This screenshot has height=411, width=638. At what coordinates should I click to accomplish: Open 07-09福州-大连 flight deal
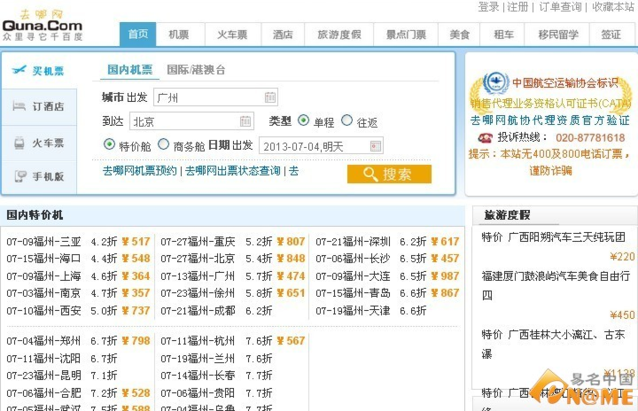click(x=353, y=276)
